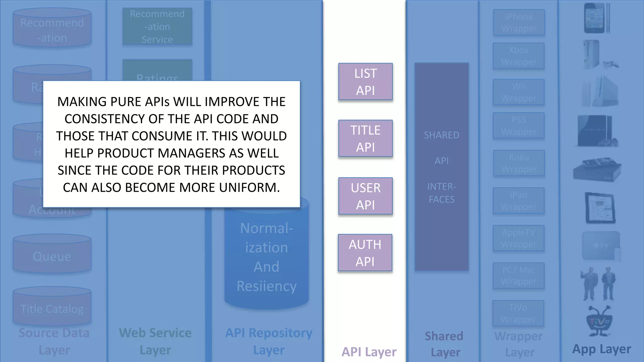Viewport: 644px width, 362px height.
Task: Click the iPhone device icon
Action: (595, 18)
